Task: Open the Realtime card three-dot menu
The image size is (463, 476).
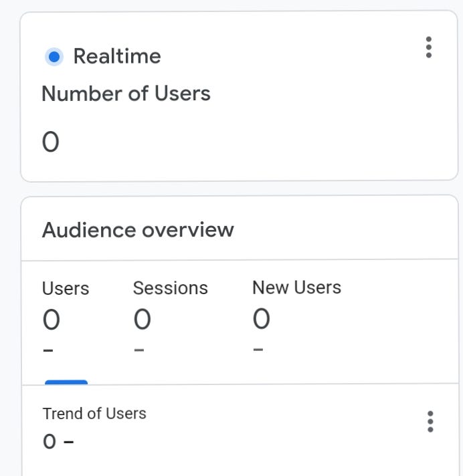Action: (x=429, y=47)
